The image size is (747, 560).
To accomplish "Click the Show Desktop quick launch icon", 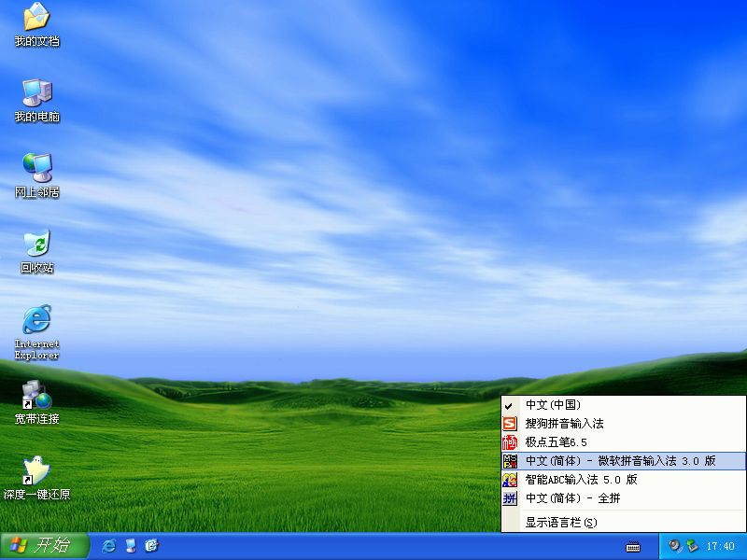I will coord(131,546).
